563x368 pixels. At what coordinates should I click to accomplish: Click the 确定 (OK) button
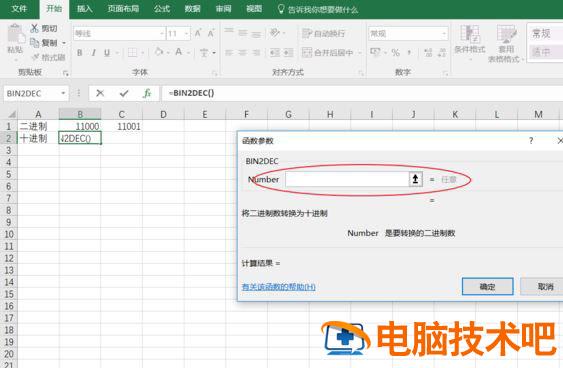tap(487, 287)
